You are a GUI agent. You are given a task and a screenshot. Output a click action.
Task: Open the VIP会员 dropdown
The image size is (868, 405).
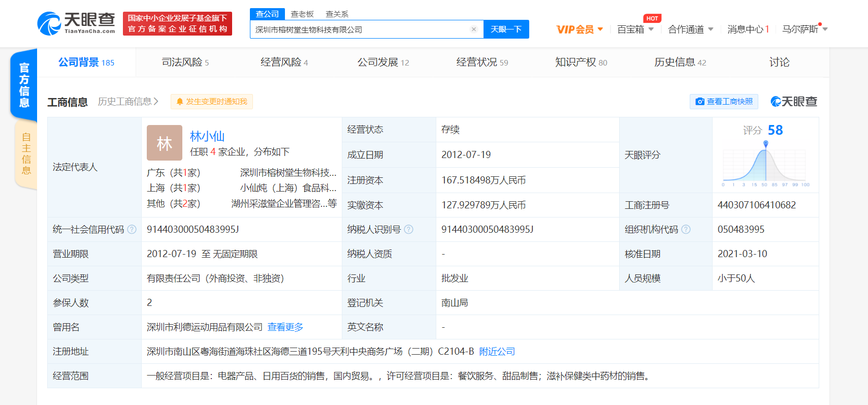[580, 29]
